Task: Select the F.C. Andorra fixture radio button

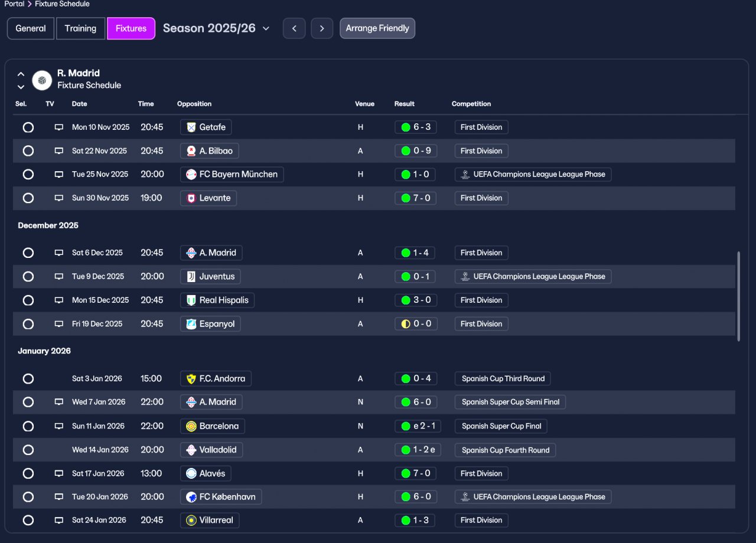Action: tap(28, 378)
